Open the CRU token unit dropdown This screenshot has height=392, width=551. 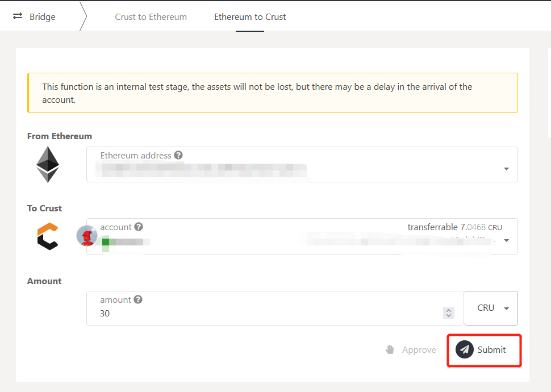click(491, 308)
